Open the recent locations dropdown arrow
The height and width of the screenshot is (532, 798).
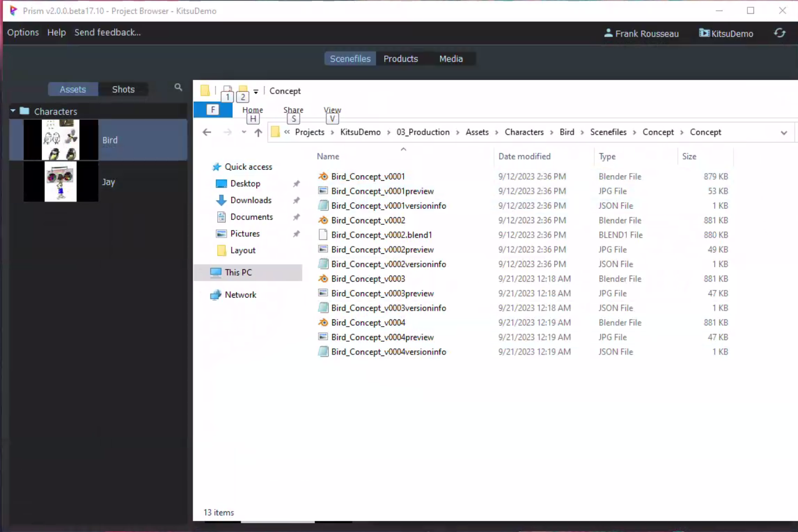(x=243, y=132)
